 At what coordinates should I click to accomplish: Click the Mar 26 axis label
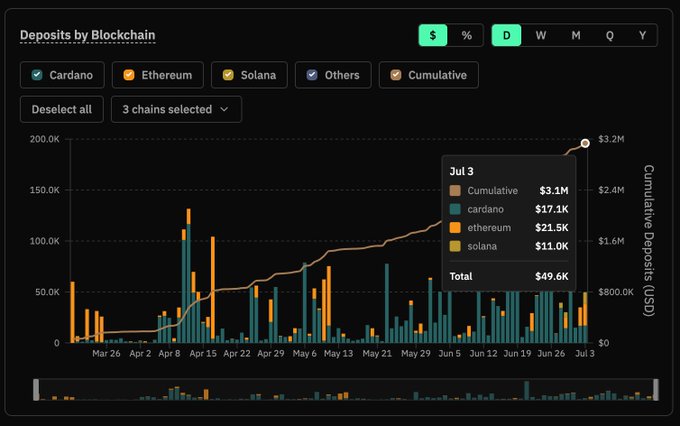click(x=106, y=354)
